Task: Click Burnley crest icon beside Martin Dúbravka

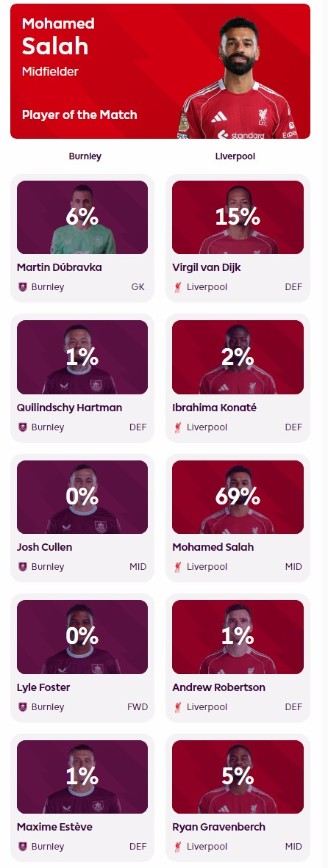Action: tap(23, 286)
